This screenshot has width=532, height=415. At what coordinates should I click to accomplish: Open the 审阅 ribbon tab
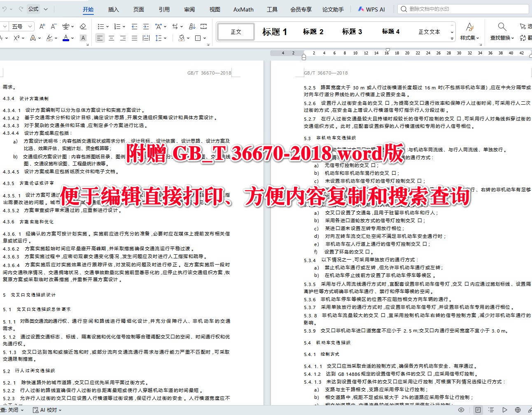(x=189, y=9)
